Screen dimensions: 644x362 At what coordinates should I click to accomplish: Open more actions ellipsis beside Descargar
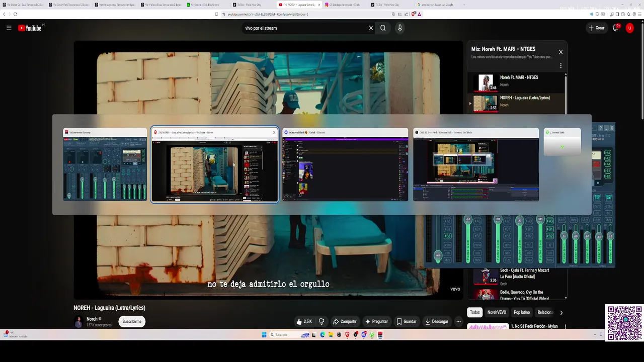click(x=458, y=321)
